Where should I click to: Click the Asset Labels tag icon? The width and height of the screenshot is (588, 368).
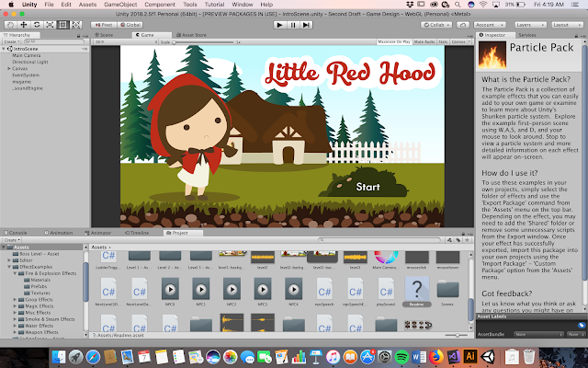click(x=581, y=325)
